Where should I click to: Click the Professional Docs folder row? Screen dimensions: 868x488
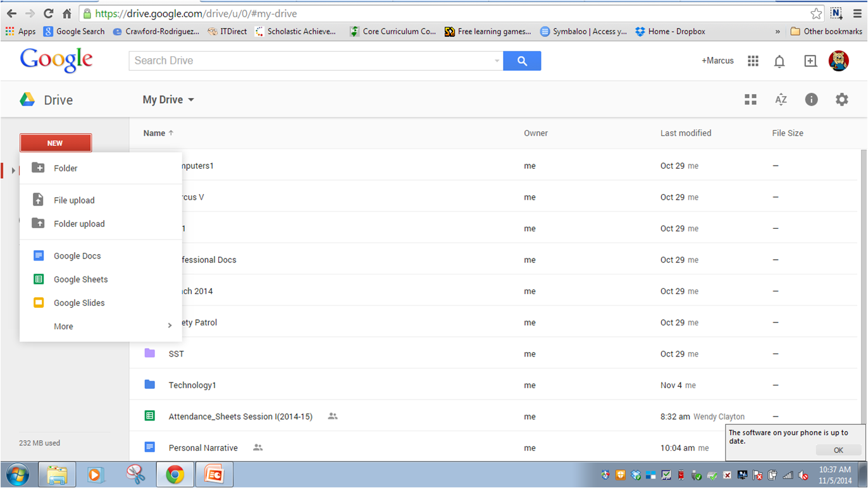(495, 259)
